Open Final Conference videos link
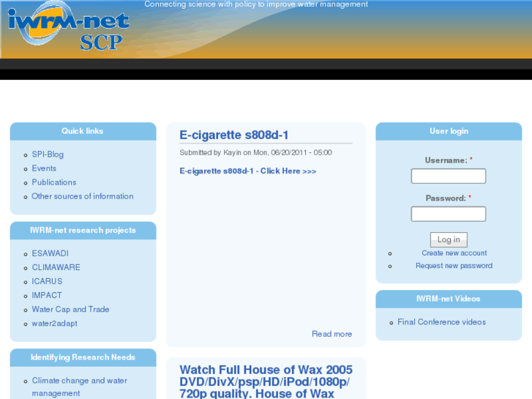Screen dimensions: 532x399 [441, 322]
